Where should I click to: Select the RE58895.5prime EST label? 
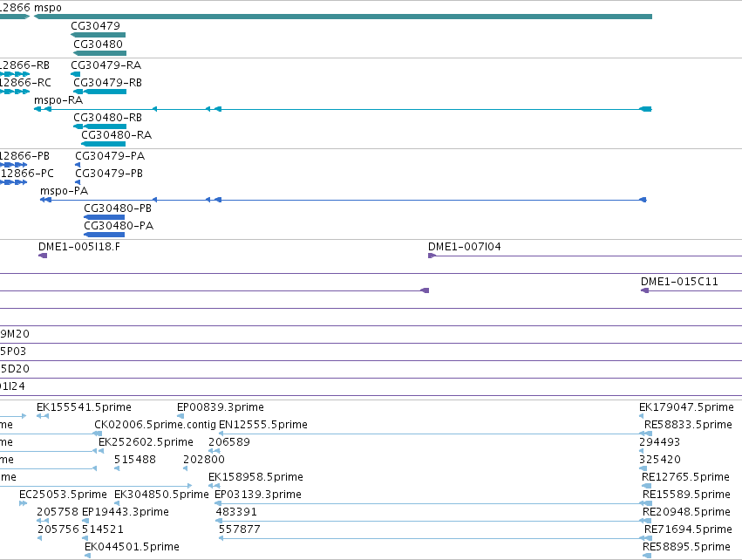click(686, 547)
